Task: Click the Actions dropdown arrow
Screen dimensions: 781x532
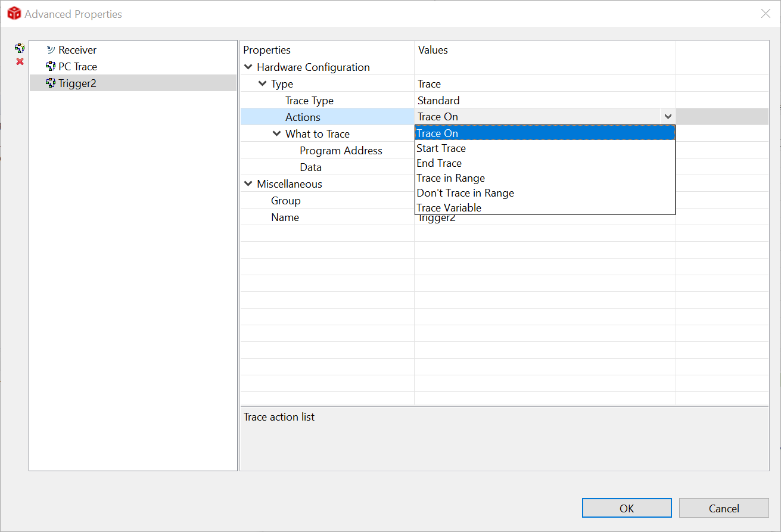Action: (x=668, y=117)
